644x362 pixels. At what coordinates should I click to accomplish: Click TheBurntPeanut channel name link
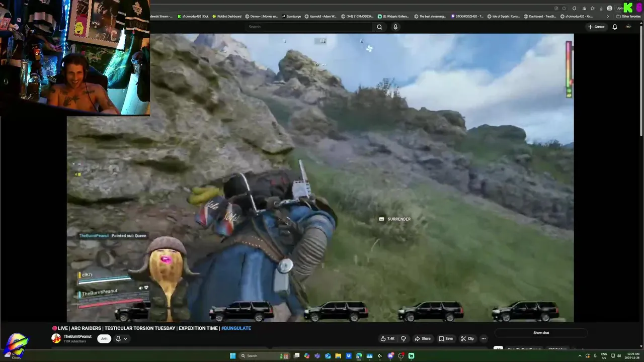click(x=77, y=336)
